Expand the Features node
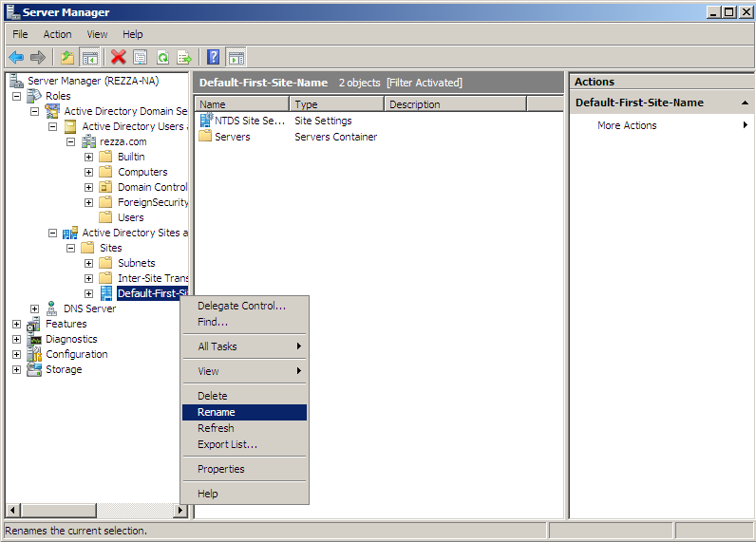 click(x=16, y=325)
